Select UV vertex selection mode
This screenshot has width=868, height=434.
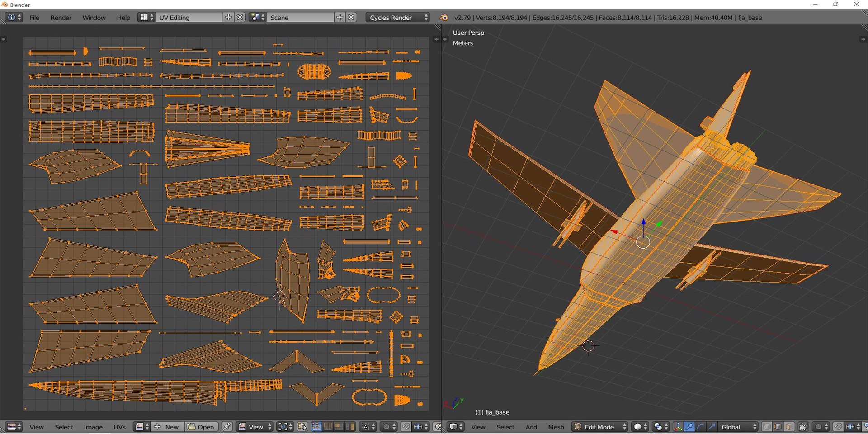pos(316,427)
